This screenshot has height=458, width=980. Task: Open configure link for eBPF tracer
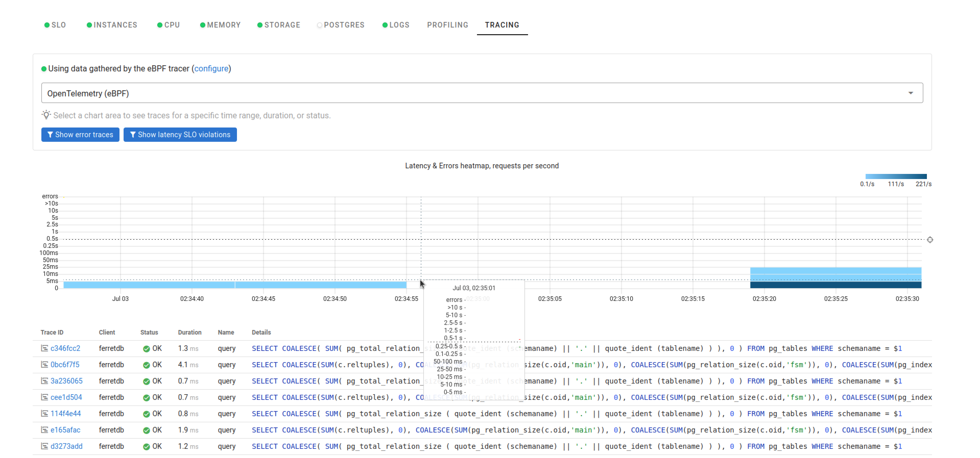[211, 69]
